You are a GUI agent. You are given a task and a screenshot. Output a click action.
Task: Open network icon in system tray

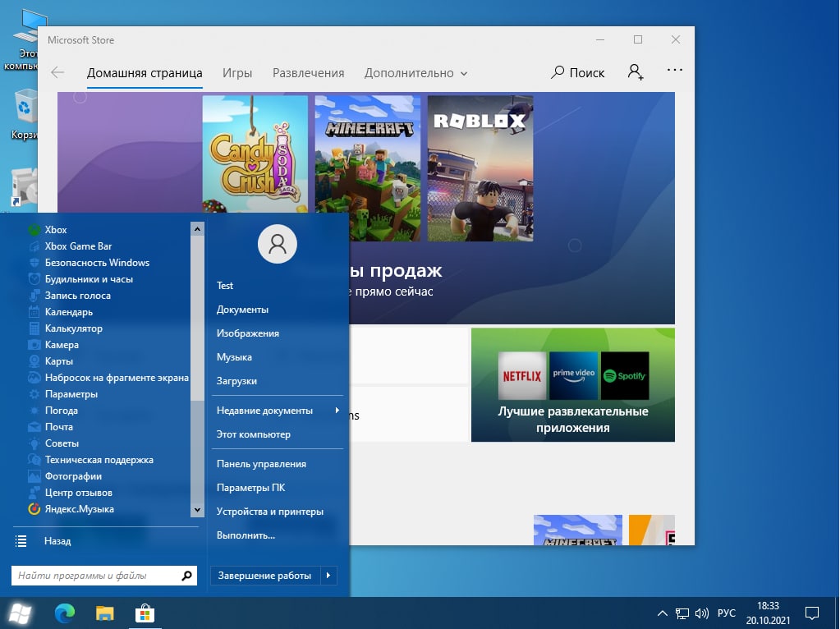point(682,613)
